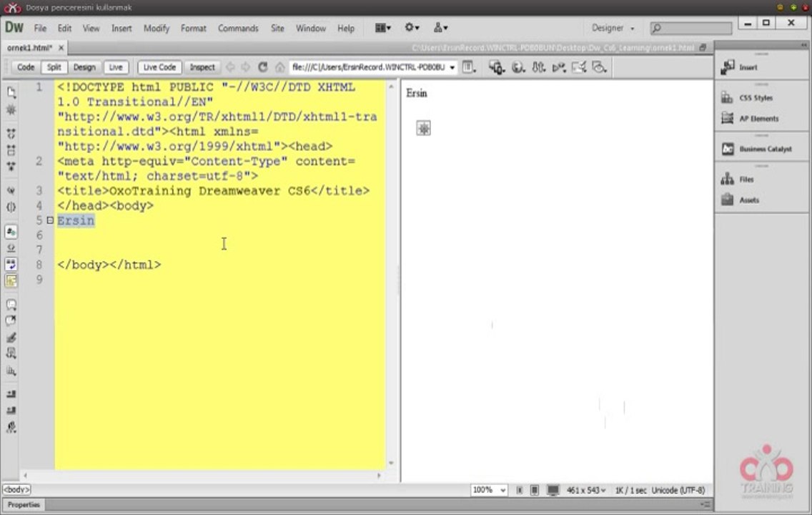Remove Comment from coding toolbar
Viewport: 812px width, 515px height.
[x=11, y=320]
